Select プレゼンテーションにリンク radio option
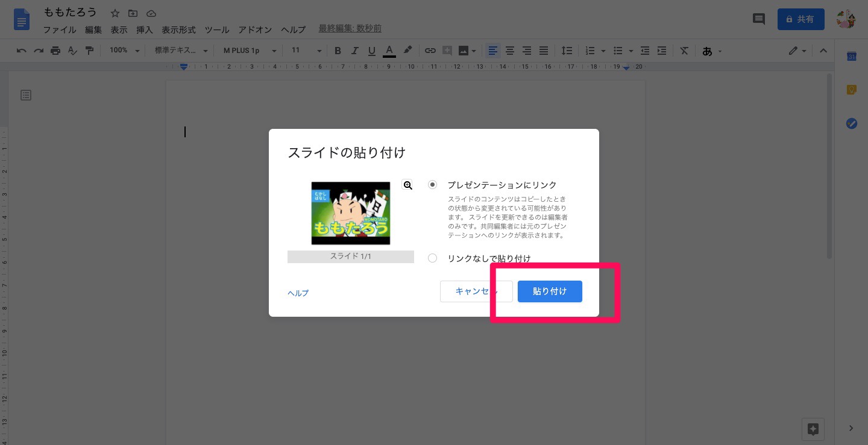The width and height of the screenshot is (868, 445). pos(432,185)
